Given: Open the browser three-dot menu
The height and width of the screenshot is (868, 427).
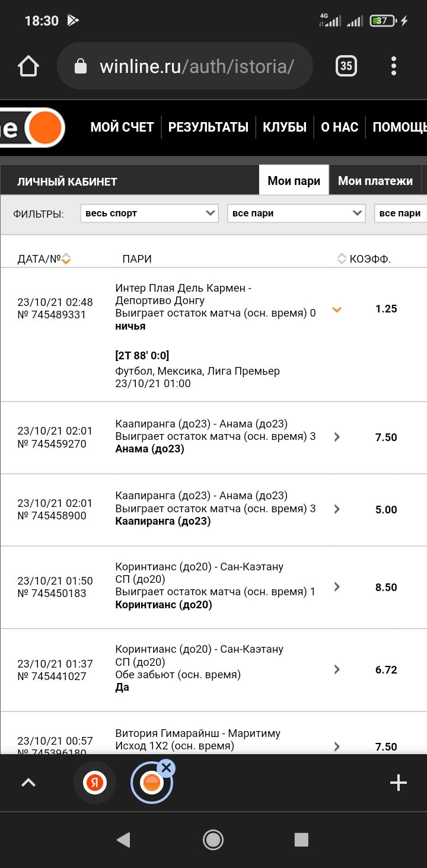Looking at the screenshot, I should coord(394,66).
